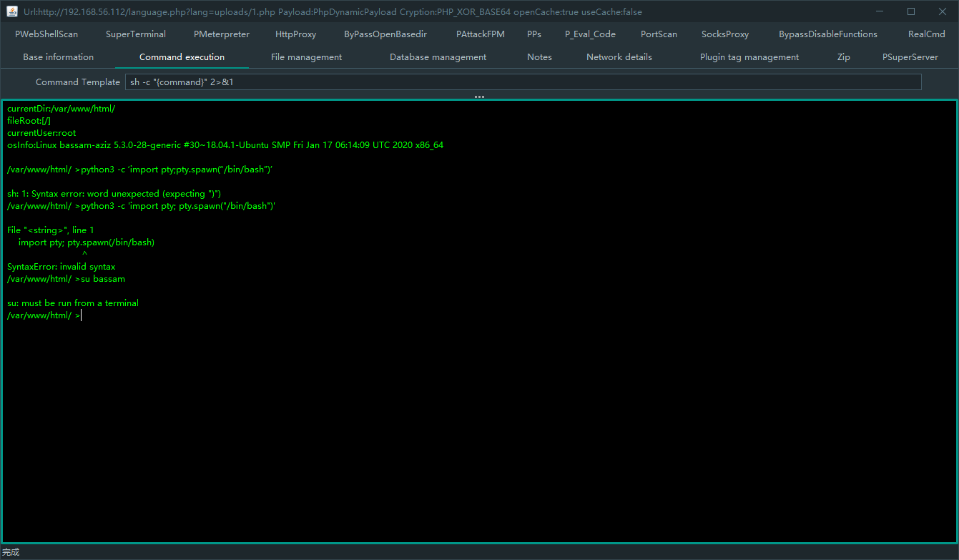Click the 'File "<string>", line 1' text

click(x=50, y=230)
